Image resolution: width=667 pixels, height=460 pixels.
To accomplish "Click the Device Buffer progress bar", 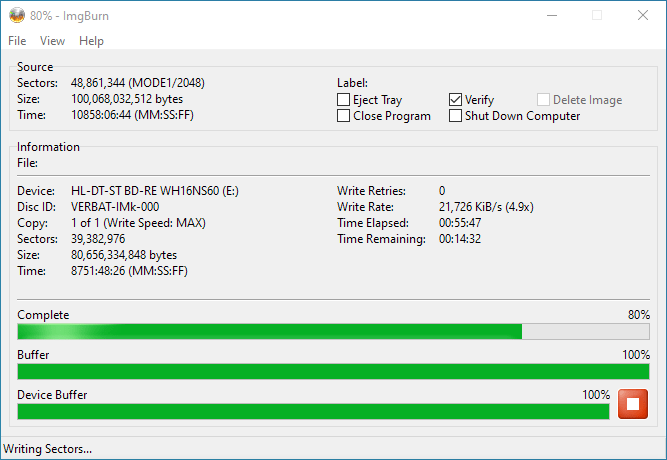I will (x=314, y=411).
